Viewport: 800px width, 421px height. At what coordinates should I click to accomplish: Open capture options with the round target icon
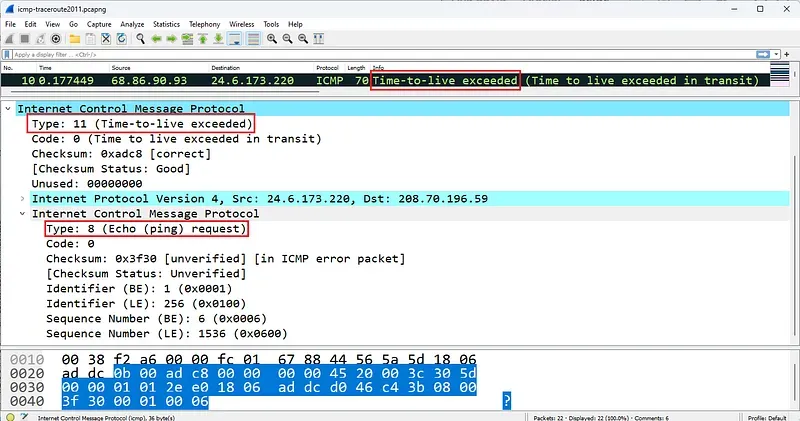pos(56,39)
